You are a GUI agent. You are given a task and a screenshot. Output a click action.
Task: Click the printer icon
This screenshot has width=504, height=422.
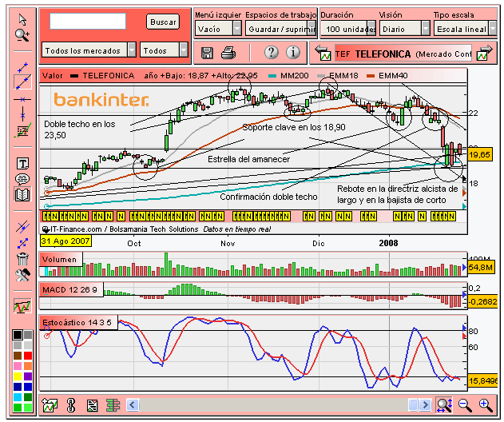coord(228,53)
